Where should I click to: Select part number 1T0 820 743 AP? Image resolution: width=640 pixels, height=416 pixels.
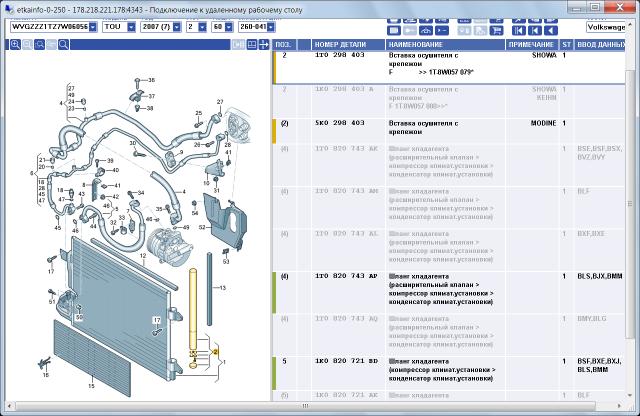346,276
